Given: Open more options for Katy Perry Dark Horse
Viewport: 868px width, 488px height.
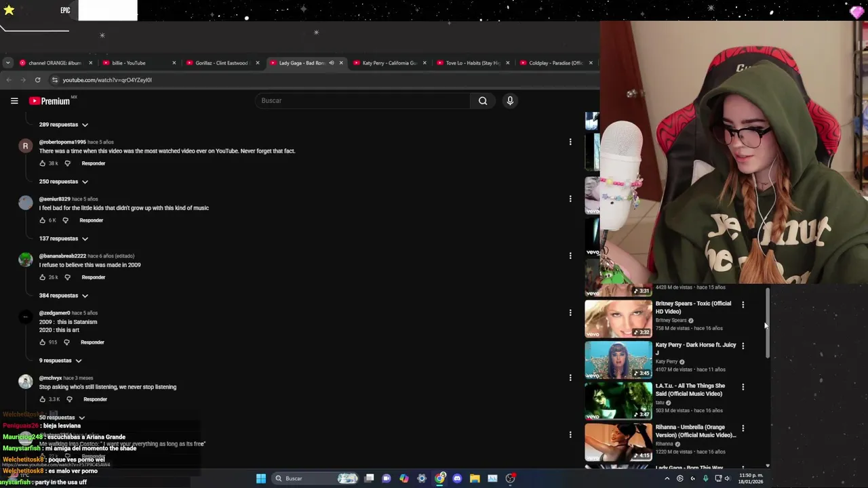Looking at the screenshot, I should tap(743, 346).
